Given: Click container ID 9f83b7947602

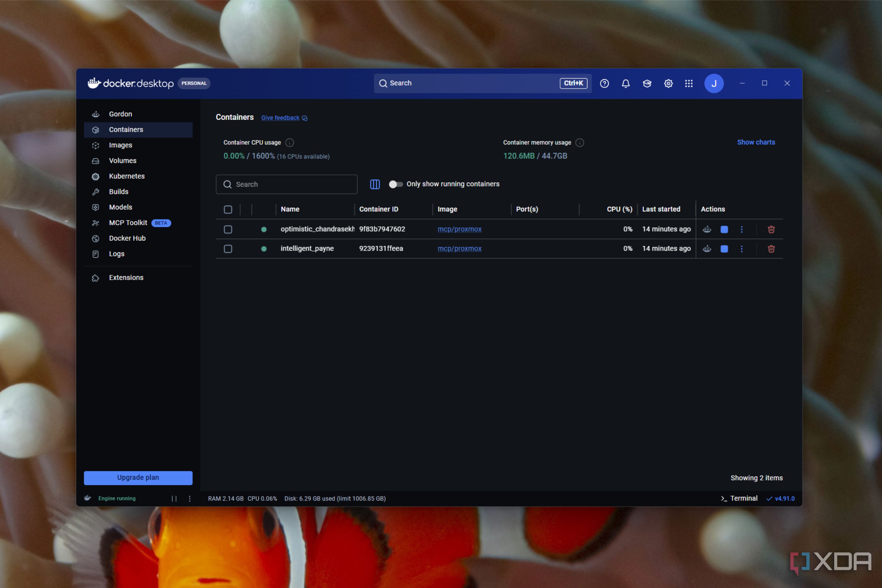Looking at the screenshot, I should click(x=382, y=229).
